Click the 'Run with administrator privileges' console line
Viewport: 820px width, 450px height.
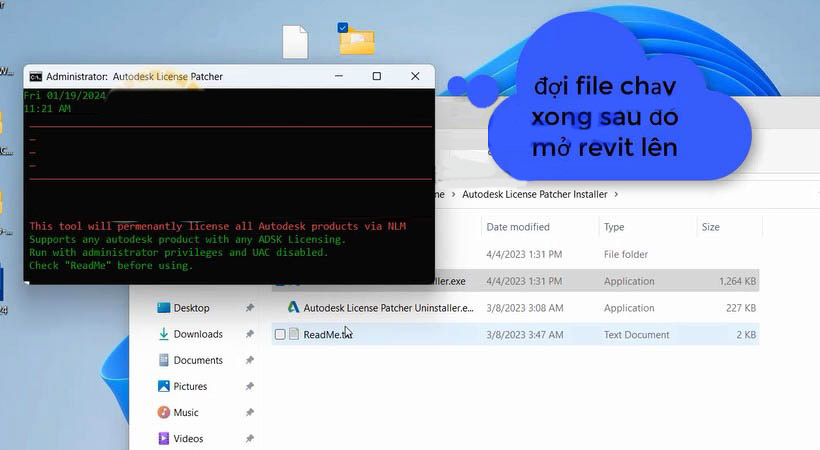pyautogui.click(x=178, y=252)
